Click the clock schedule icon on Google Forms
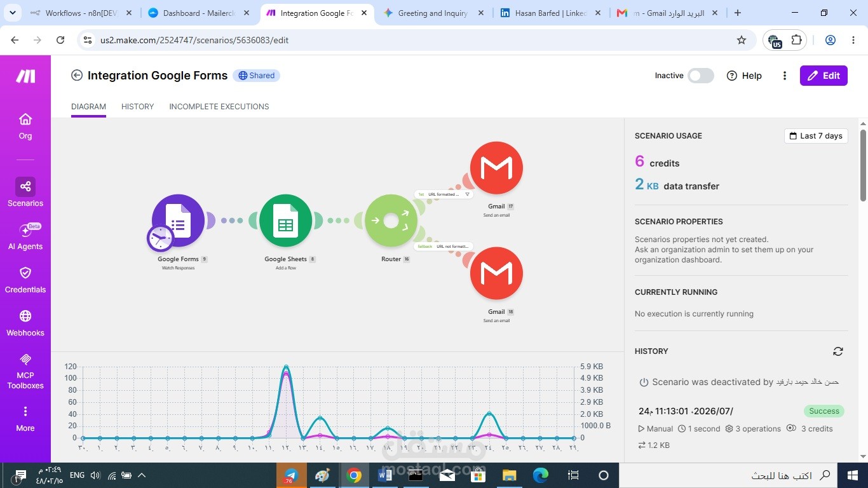This screenshot has width=868, height=488. (160, 239)
